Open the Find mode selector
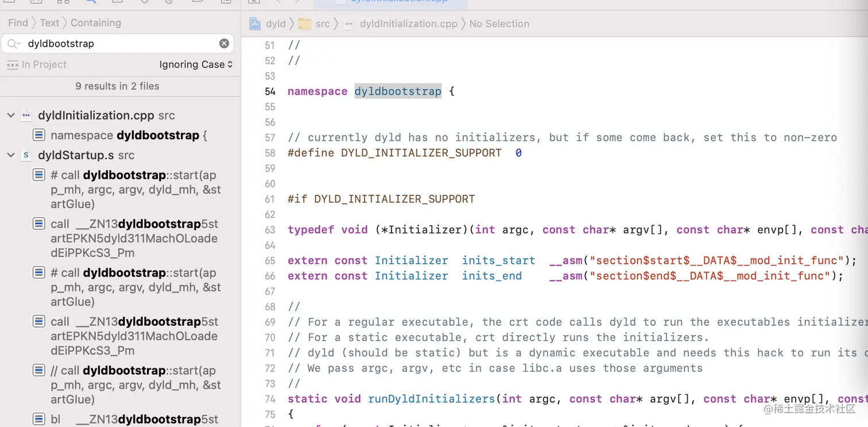 pyautogui.click(x=18, y=23)
